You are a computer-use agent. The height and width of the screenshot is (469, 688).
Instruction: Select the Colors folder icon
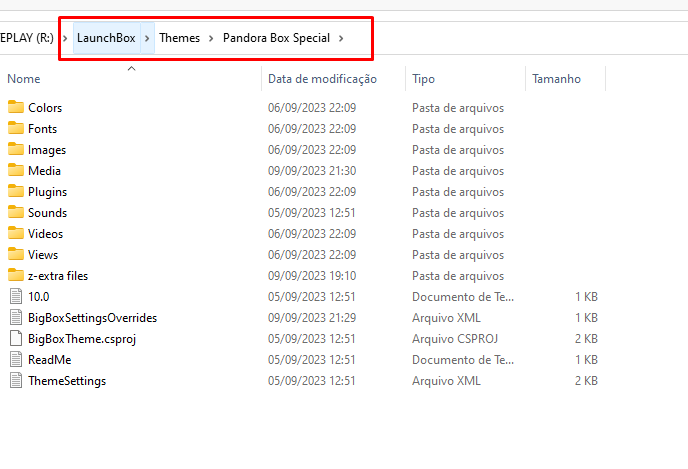[x=15, y=107]
